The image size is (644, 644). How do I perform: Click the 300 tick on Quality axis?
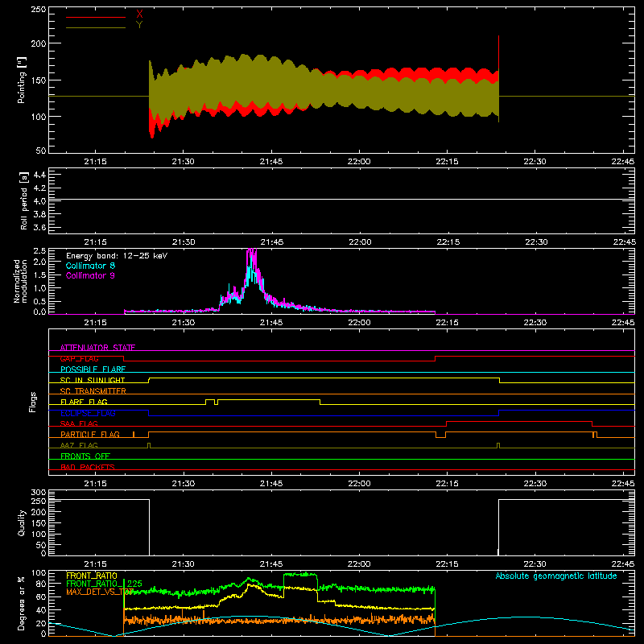(38, 493)
